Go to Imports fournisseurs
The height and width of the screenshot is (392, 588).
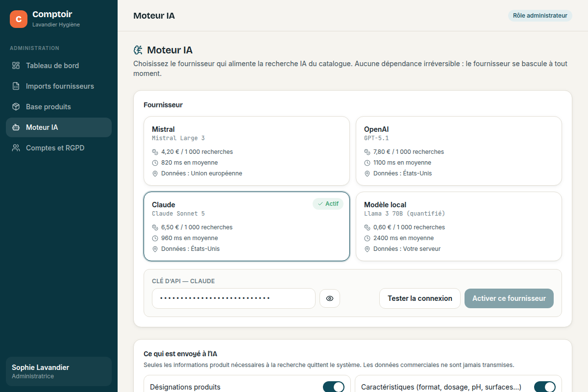point(59,86)
